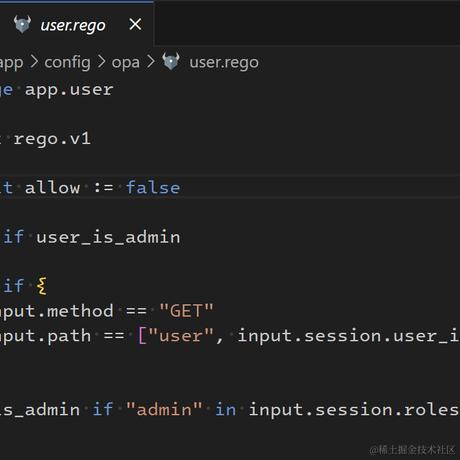Viewport: 460px width, 460px height.
Task: Open the opa folder breadcrumb
Action: (126, 63)
